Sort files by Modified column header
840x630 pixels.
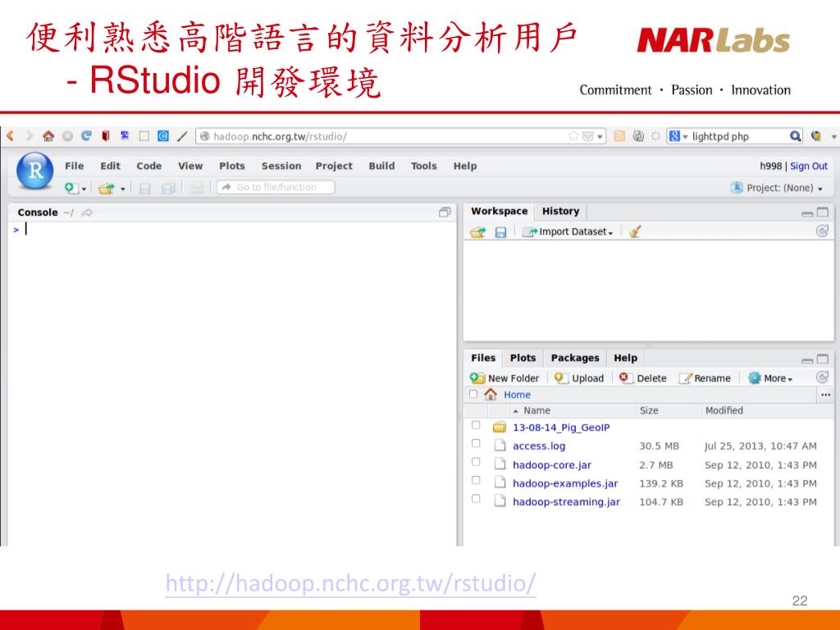pyautogui.click(x=724, y=410)
